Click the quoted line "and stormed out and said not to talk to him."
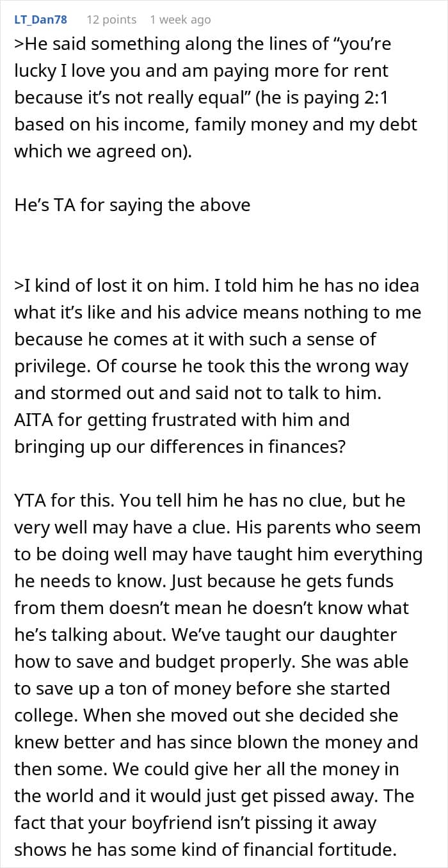448x868 pixels. click(x=197, y=393)
